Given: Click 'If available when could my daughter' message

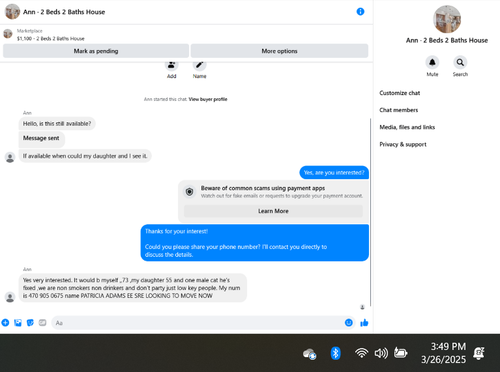Looking at the screenshot, I should click(x=85, y=156).
